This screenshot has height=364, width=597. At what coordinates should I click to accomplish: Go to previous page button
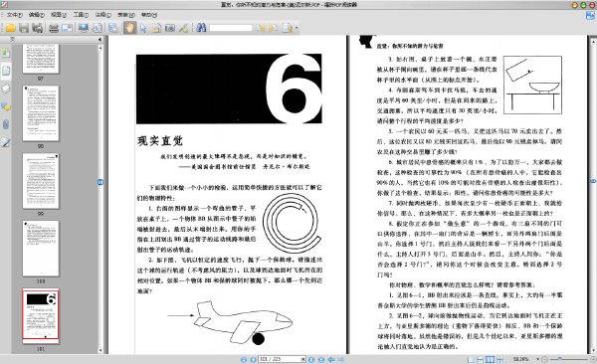(253, 359)
